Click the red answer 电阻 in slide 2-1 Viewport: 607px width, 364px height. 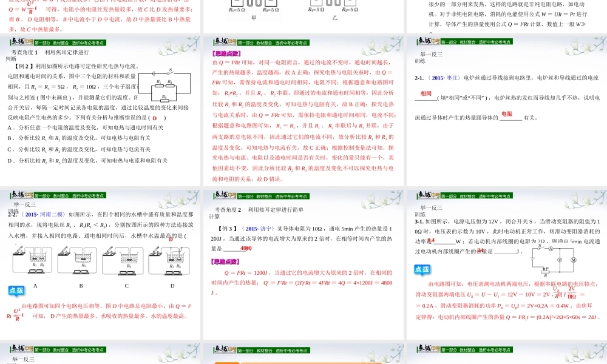[507, 113]
